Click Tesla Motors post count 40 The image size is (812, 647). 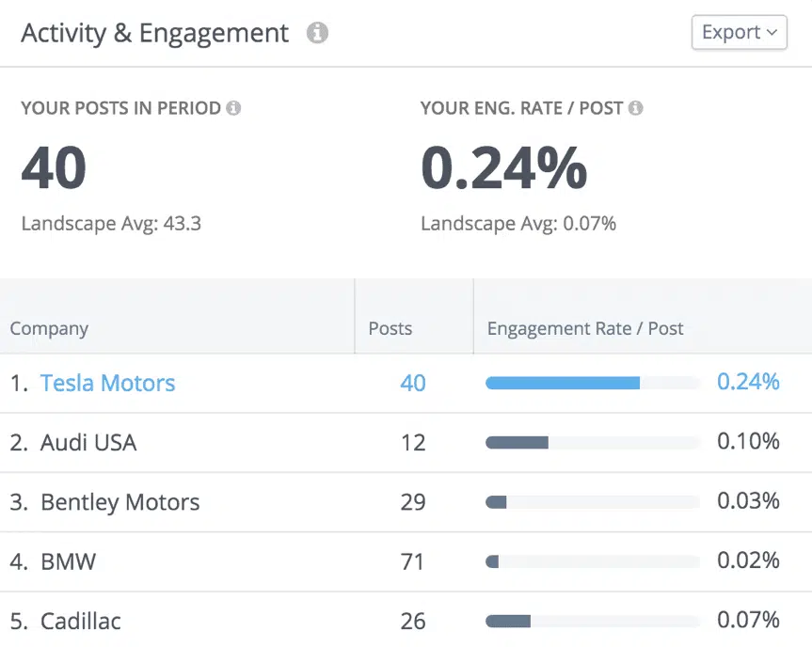click(x=412, y=383)
